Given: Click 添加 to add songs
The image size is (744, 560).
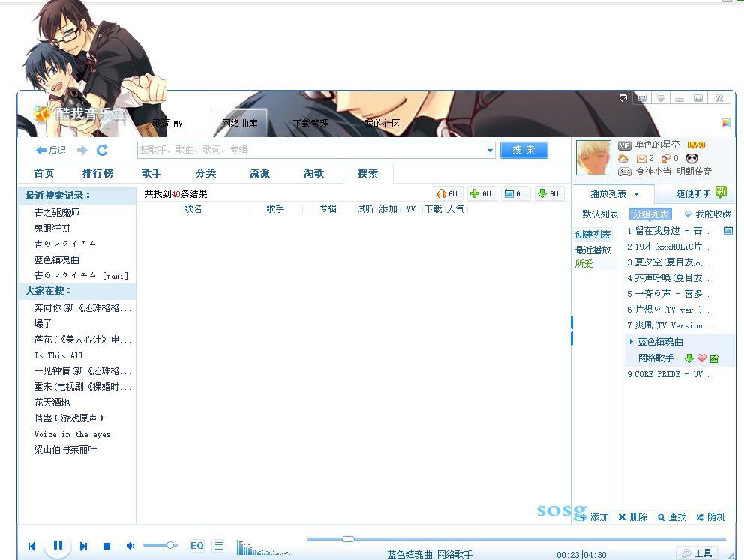Looking at the screenshot, I should 593,517.
